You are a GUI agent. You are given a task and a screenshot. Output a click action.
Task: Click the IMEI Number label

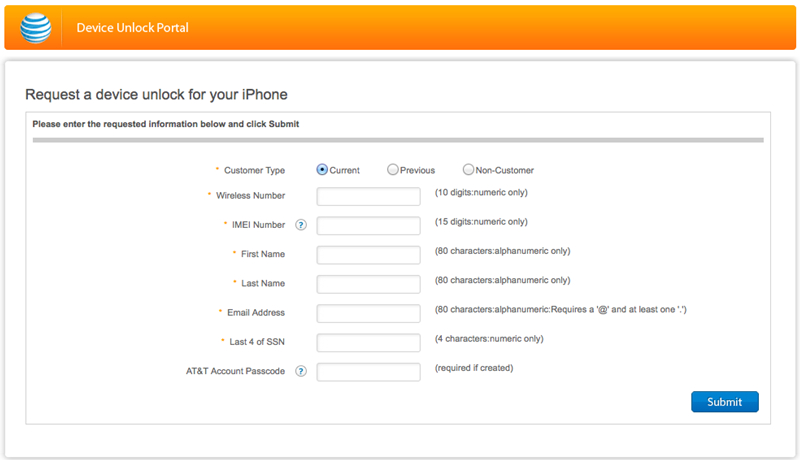(258, 225)
